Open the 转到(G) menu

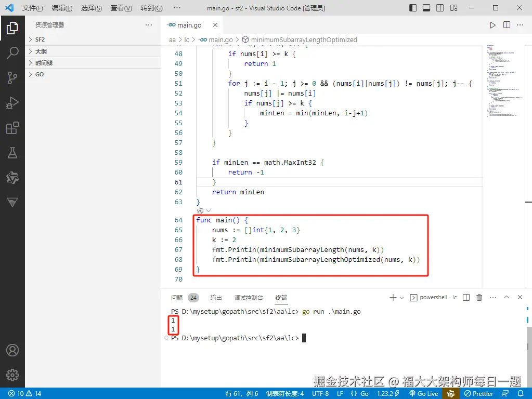(x=151, y=8)
